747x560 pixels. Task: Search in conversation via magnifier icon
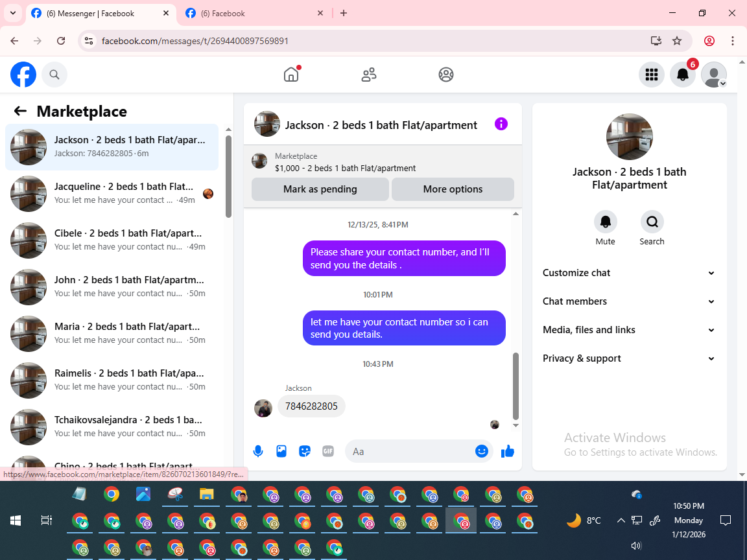652,222
